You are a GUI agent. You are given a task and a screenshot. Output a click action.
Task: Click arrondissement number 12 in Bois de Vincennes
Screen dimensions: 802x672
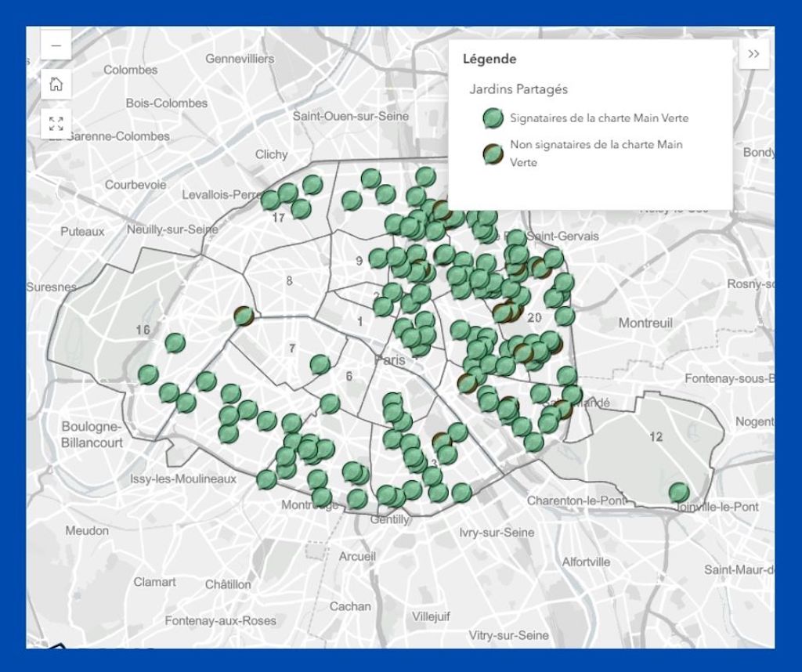click(x=656, y=436)
